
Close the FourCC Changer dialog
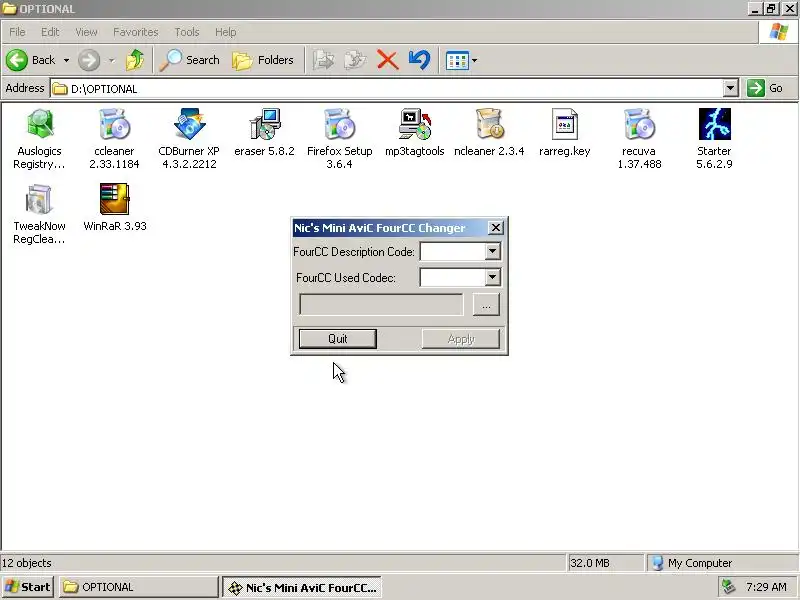click(x=495, y=228)
